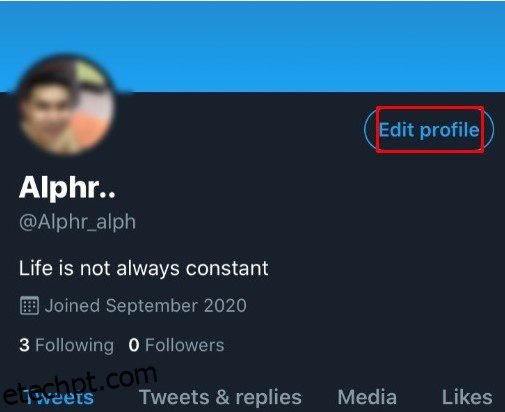This screenshot has height=412, width=505.
Task: Select the Media tab
Action: pyautogui.click(x=367, y=397)
